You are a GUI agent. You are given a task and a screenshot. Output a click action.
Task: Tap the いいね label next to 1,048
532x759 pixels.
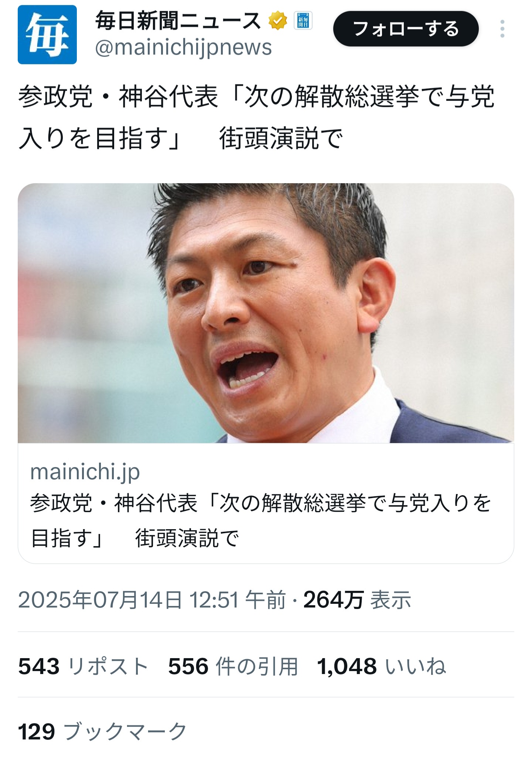[416, 666]
